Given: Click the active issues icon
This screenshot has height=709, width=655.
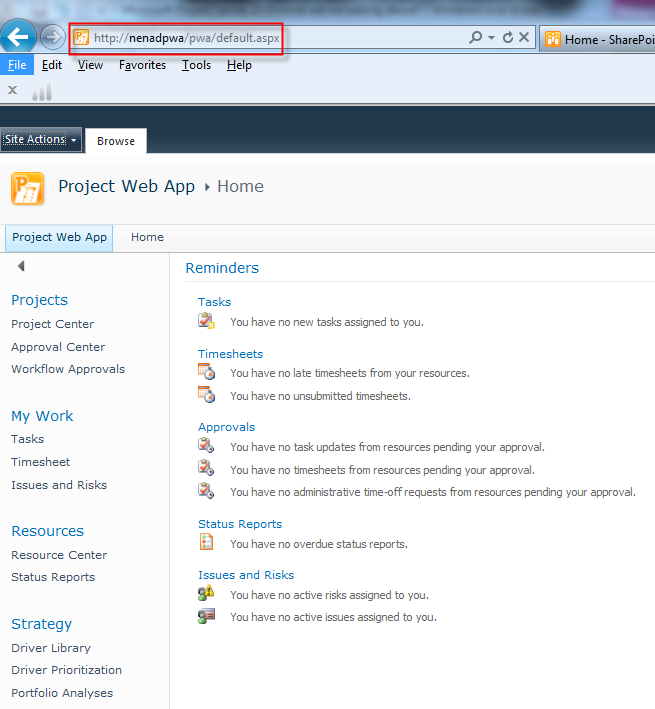Looking at the screenshot, I should pos(206,616).
